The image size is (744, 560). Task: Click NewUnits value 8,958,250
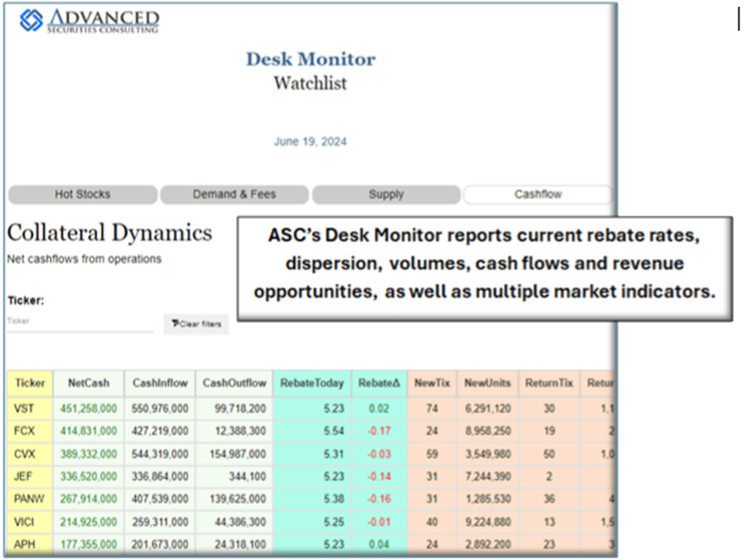tap(487, 431)
